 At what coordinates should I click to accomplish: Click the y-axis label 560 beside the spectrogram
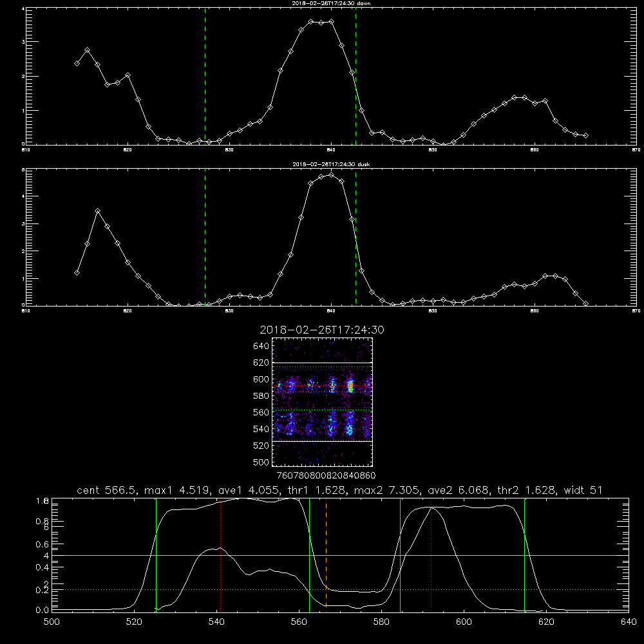tap(261, 412)
